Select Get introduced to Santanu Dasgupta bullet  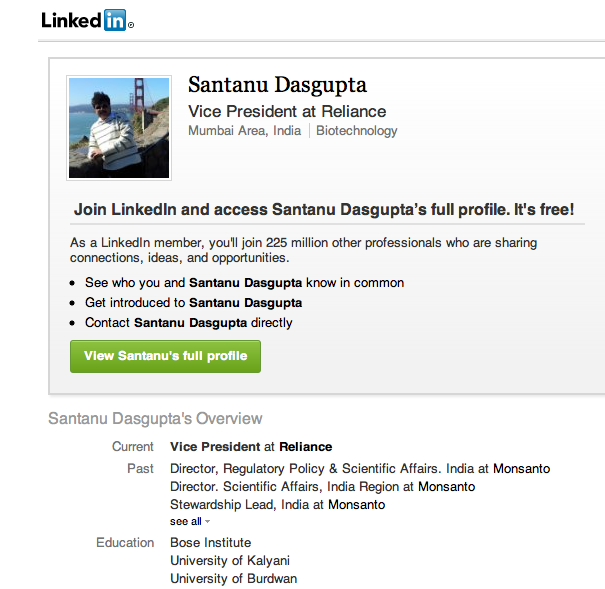click(193, 303)
